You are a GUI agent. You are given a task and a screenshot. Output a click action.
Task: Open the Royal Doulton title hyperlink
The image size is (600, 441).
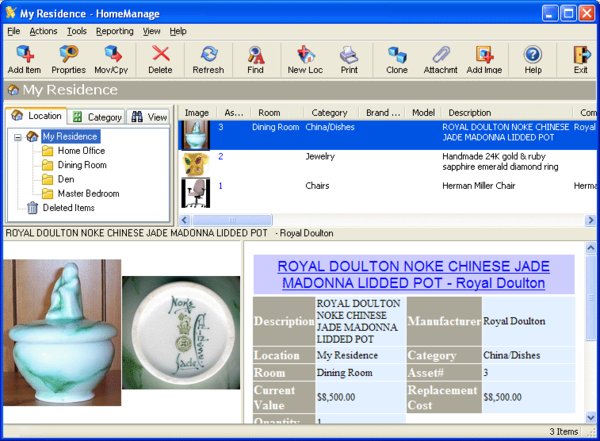tap(413, 275)
